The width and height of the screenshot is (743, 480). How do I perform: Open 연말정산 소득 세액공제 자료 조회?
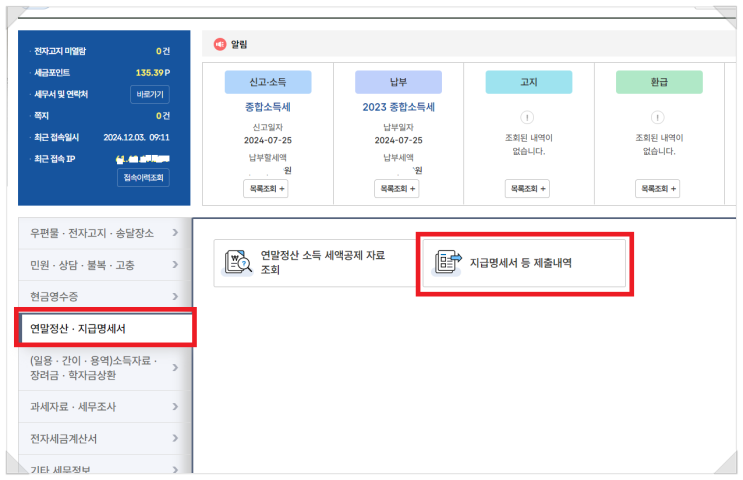tap(315, 263)
